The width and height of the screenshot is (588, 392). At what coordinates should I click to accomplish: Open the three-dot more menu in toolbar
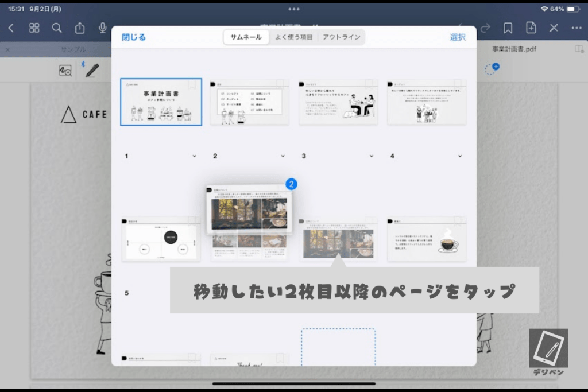(577, 28)
